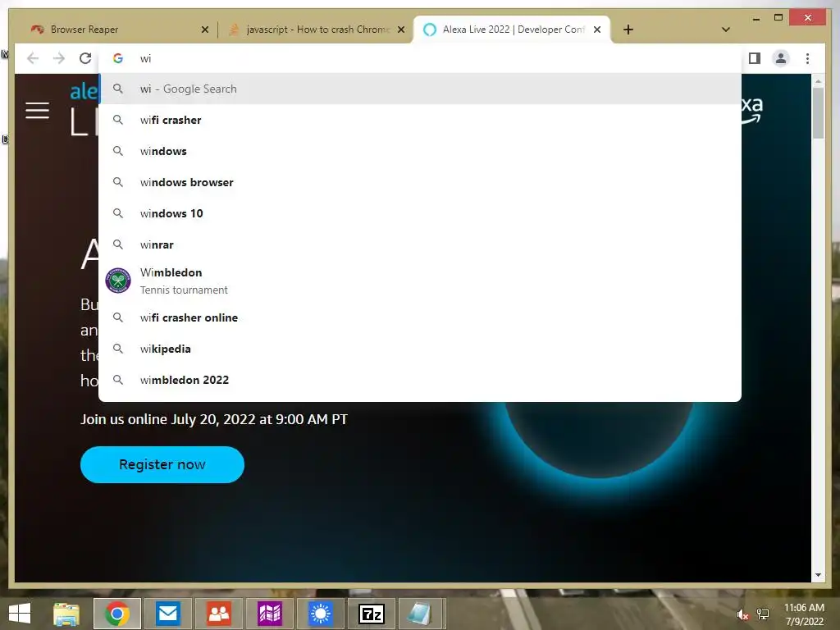This screenshot has width=840, height=630.
Task: Open the Weather sun app on taskbar
Action: tap(321, 614)
